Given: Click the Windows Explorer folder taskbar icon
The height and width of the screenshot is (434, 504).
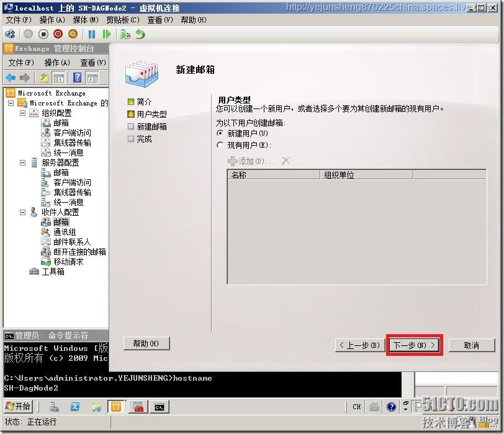Looking at the screenshot, I should point(96,407).
